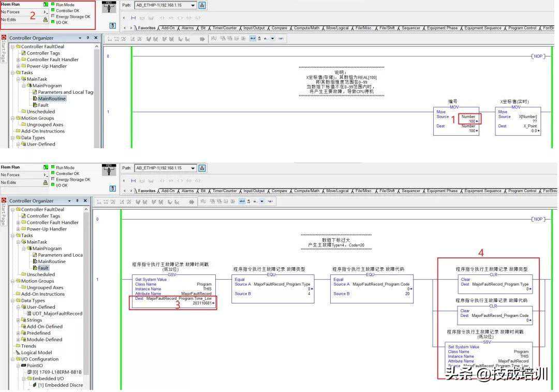
Task: Open the Compute/Math instruction tab in lower window
Action: 306,191
